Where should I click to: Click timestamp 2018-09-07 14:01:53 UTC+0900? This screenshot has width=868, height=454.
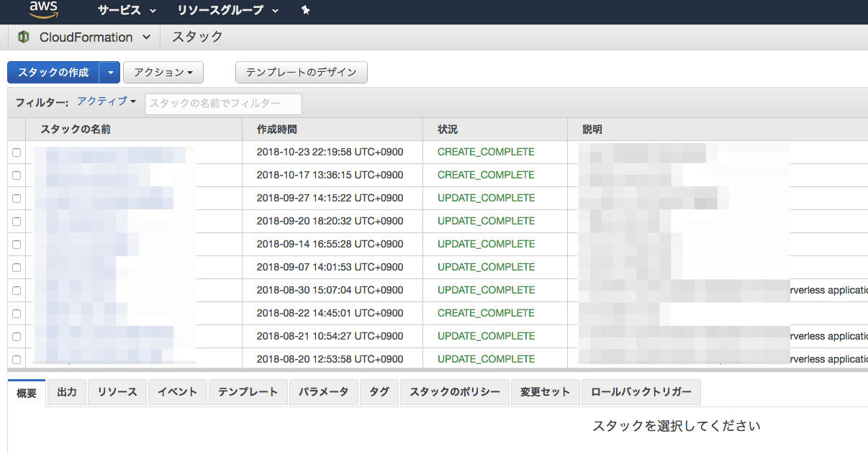[330, 267]
